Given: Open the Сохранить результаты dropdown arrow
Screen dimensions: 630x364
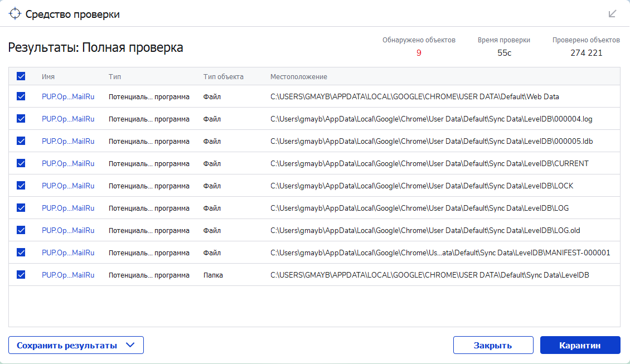Looking at the screenshot, I should point(130,345).
